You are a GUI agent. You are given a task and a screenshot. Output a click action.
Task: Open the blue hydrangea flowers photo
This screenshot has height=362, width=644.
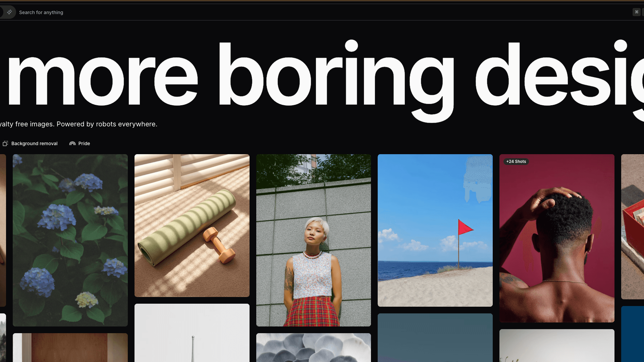[x=70, y=240]
